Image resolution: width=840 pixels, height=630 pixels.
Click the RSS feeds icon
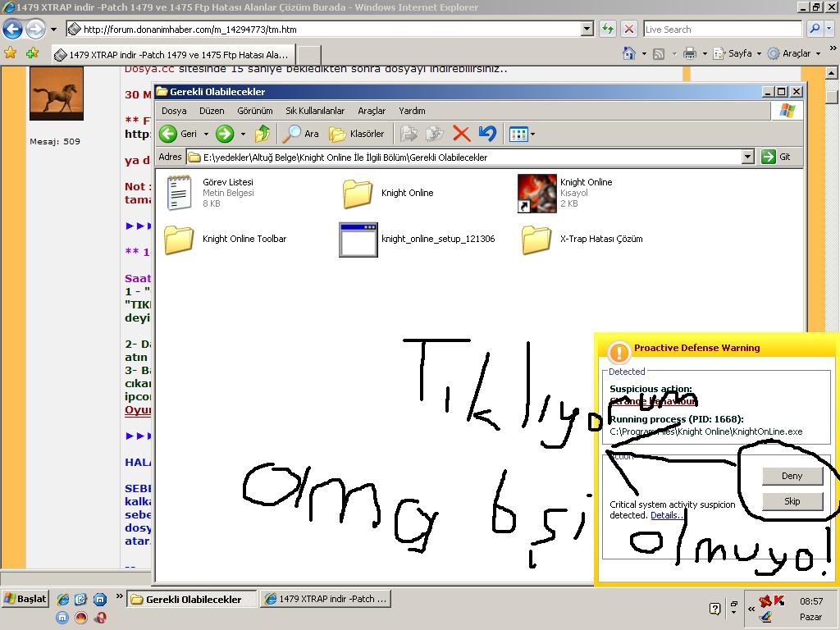coord(659,53)
